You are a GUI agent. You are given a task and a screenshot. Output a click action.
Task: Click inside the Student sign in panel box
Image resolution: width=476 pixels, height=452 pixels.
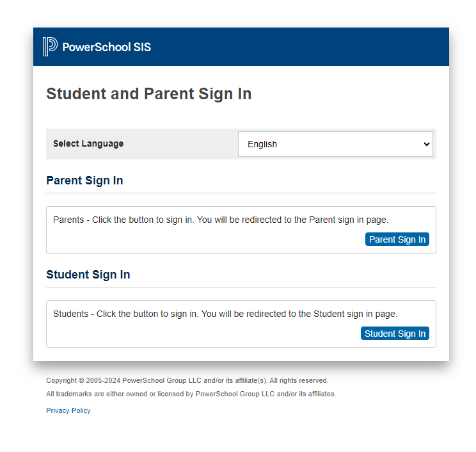point(192,333)
